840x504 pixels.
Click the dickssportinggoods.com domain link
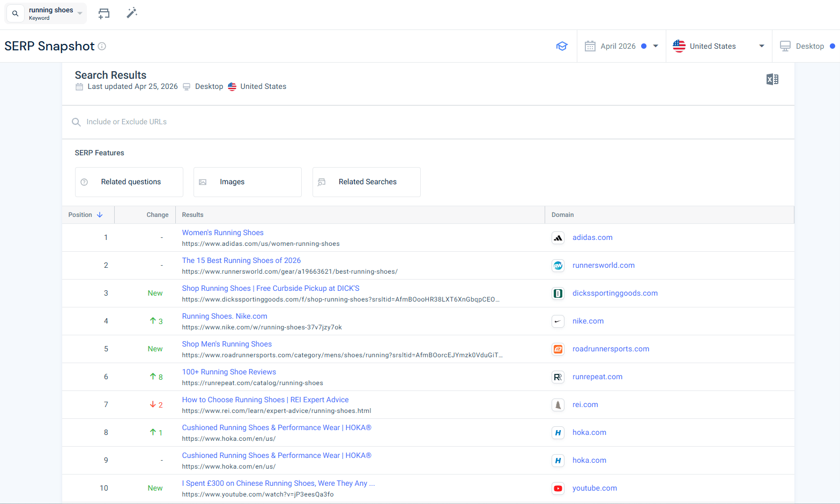[x=615, y=293]
